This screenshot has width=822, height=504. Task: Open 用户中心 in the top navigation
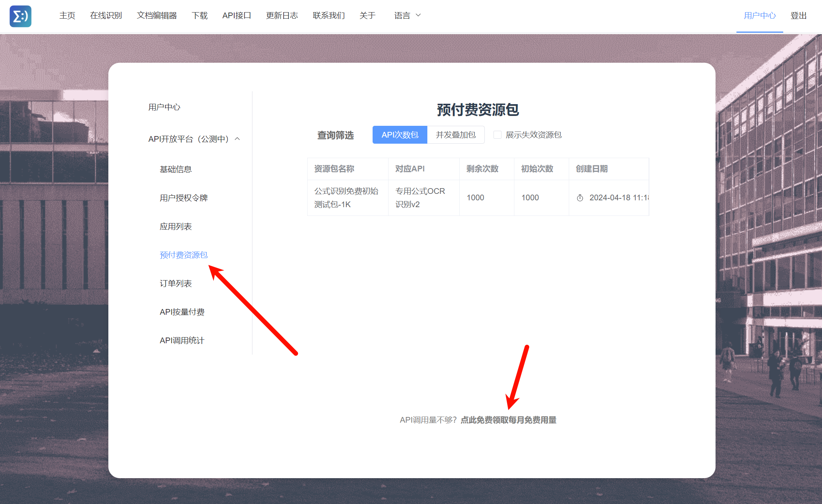tap(759, 16)
